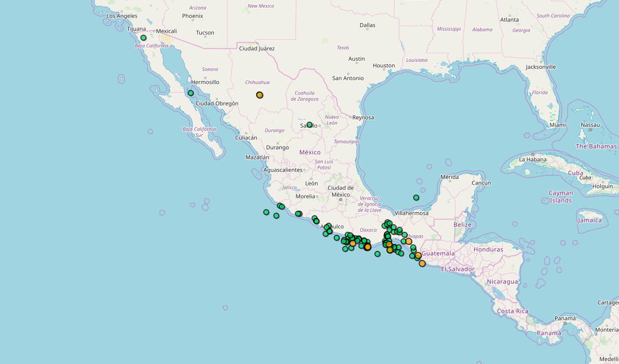Click the Jamaica label

click(x=590, y=220)
